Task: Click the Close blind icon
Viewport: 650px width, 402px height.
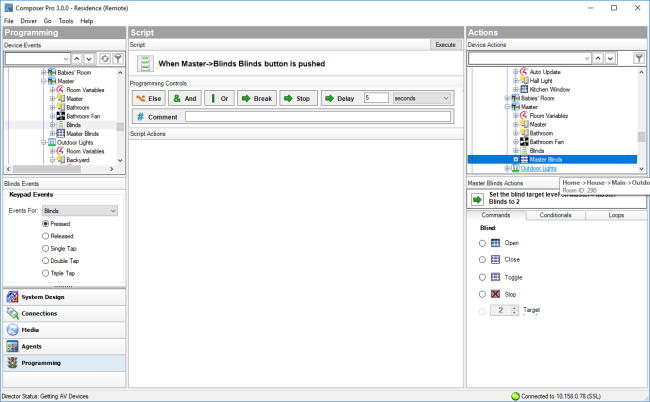Action: [495, 259]
